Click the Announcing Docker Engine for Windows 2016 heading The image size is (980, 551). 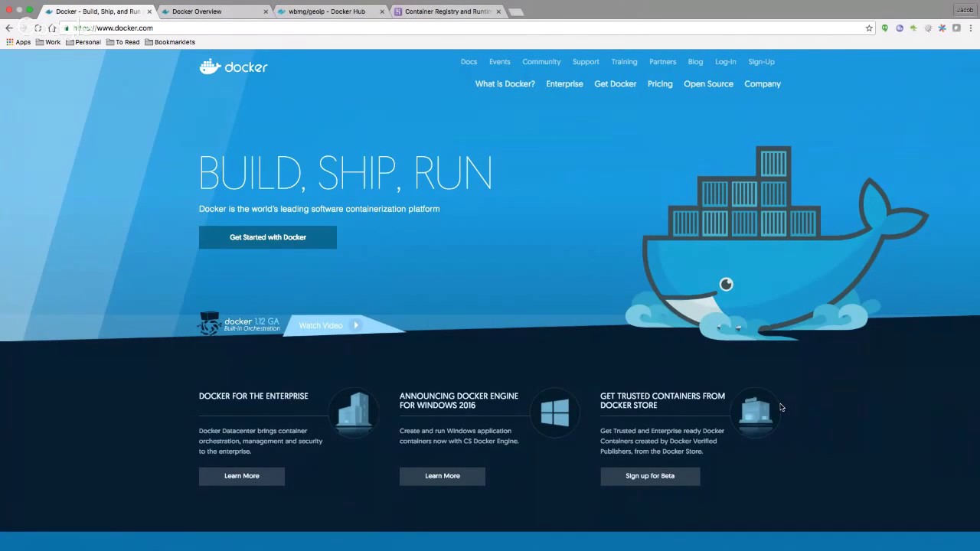(x=459, y=401)
